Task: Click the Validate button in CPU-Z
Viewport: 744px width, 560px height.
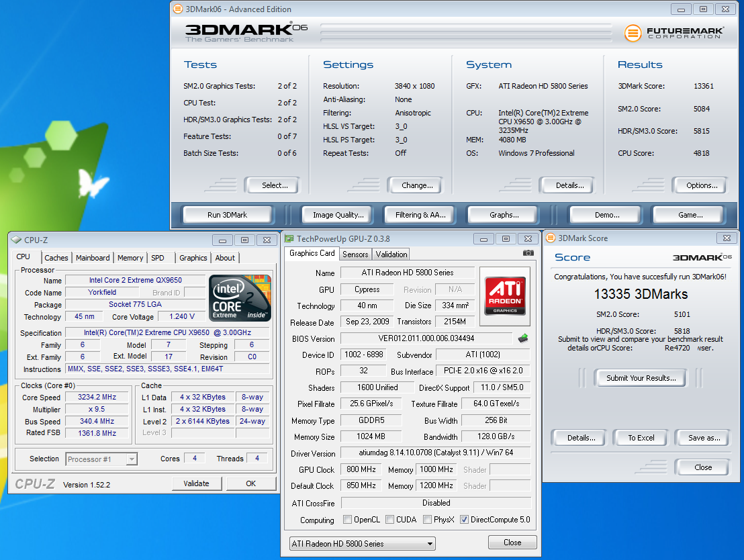Action: tap(196, 483)
